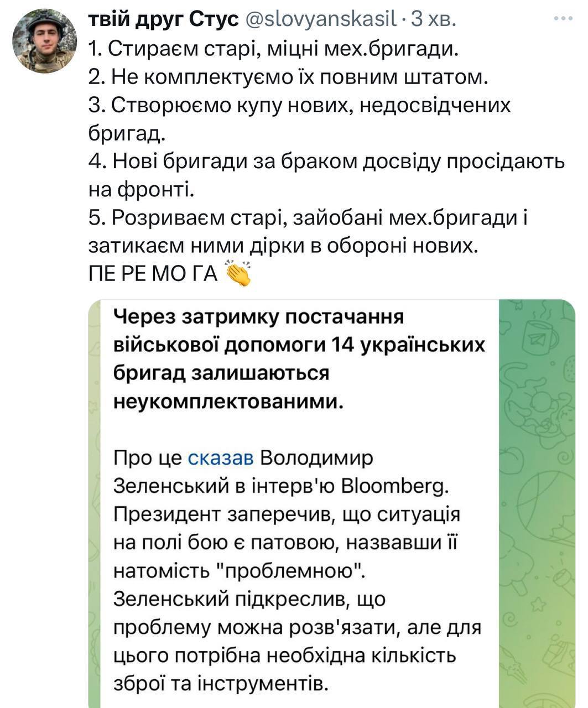The height and width of the screenshot is (708, 588).
Task: Click the sentence about затримку постачання
Action: [259, 316]
